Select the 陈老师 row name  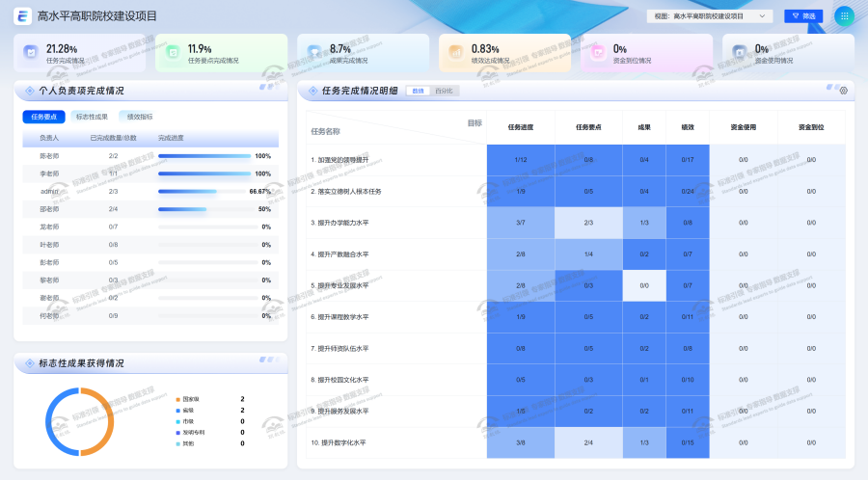click(x=49, y=156)
